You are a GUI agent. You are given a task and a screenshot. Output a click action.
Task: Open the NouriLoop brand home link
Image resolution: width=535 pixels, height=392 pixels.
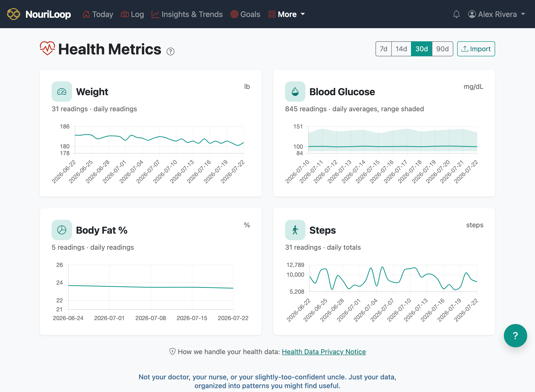pos(39,14)
